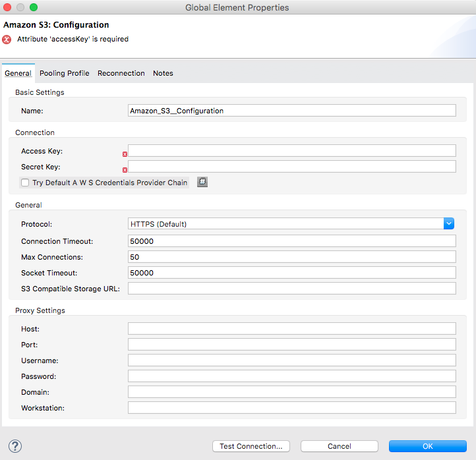Click the Name field in Basic Settings
476x460 pixels.
coord(291,111)
